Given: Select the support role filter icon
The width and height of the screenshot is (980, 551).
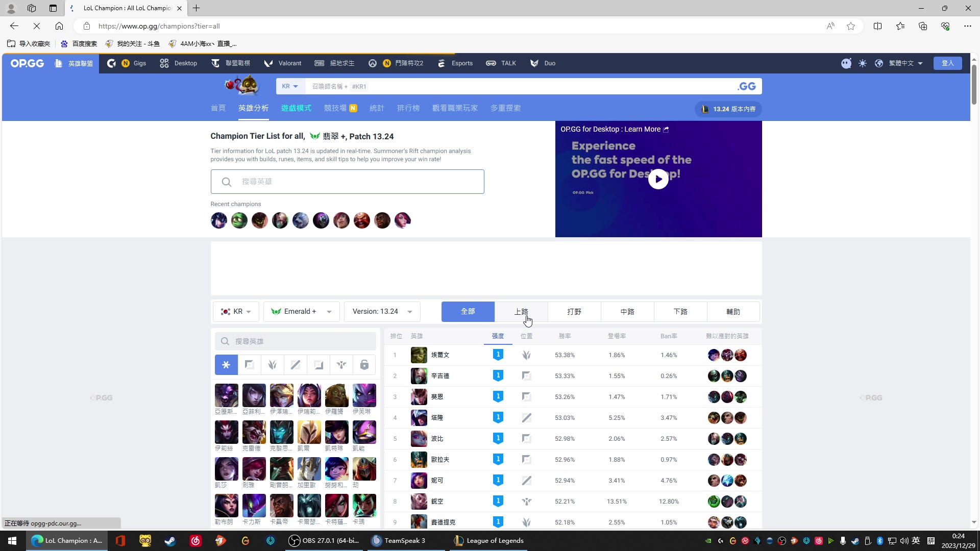Looking at the screenshot, I should coord(341,365).
